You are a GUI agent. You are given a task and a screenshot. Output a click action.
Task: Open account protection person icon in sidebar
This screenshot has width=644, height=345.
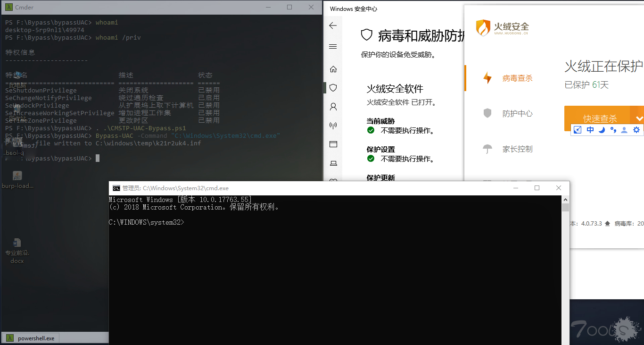coord(333,107)
